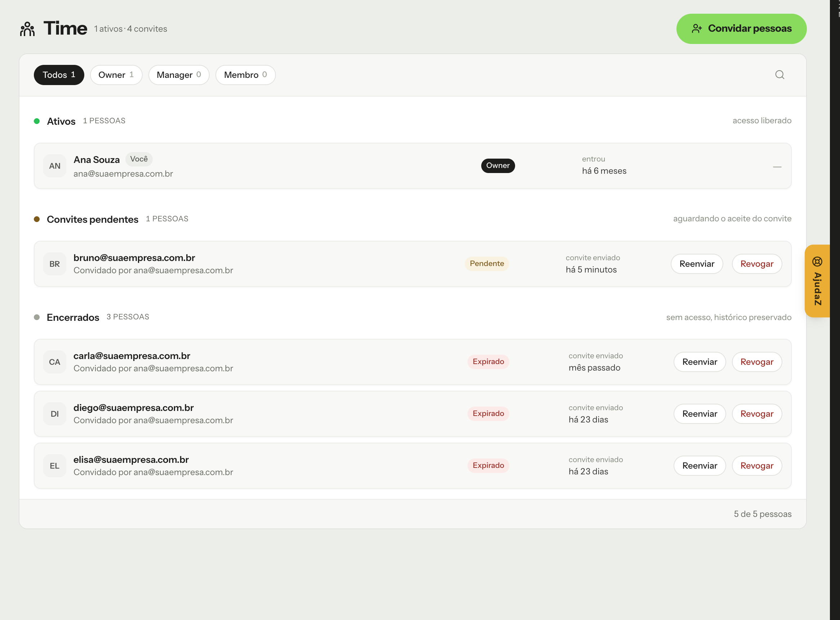Filter by Owner role

point(116,75)
